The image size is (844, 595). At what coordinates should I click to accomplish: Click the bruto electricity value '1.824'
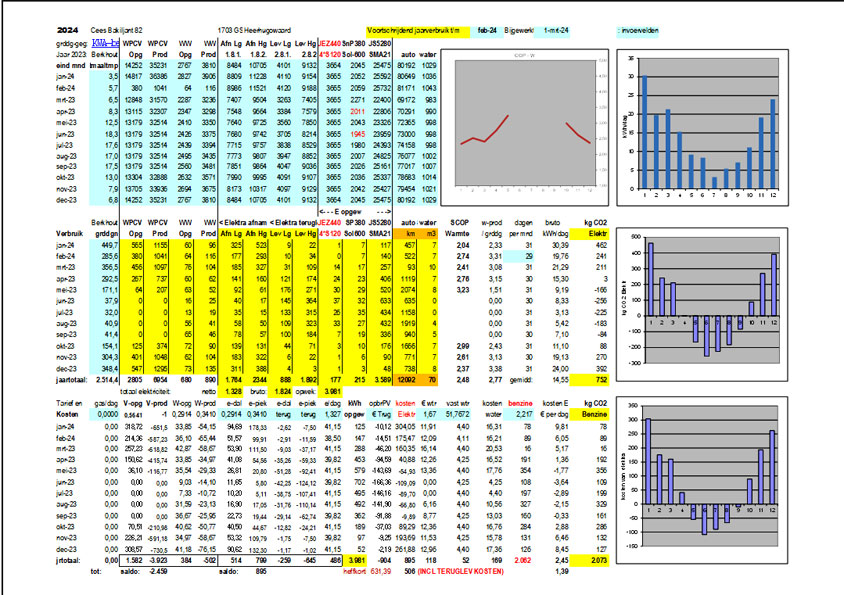coord(282,391)
